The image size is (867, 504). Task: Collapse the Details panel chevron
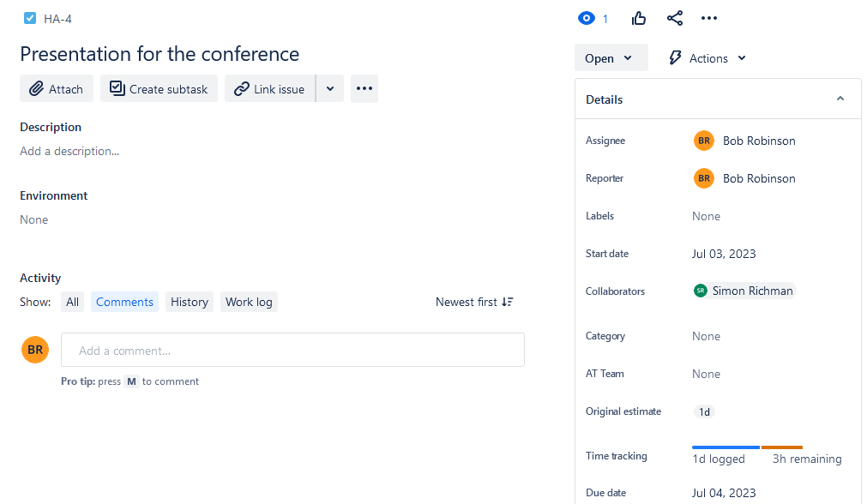point(840,99)
